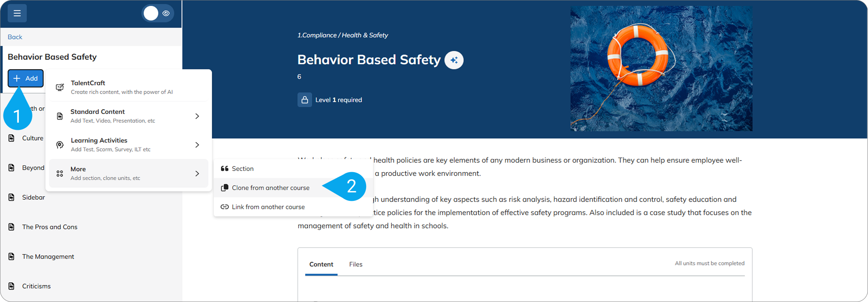
Task: Click the Section quote icon
Action: [x=225, y=169]
